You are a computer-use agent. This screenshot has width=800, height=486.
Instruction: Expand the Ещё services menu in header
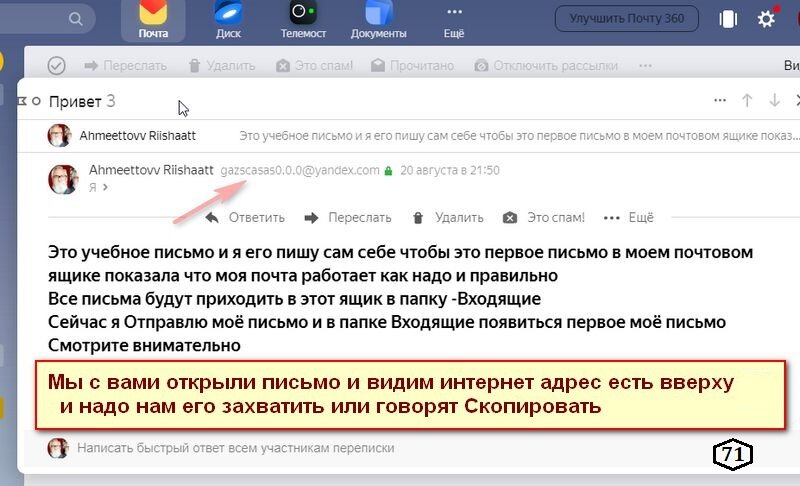(454, 21)
